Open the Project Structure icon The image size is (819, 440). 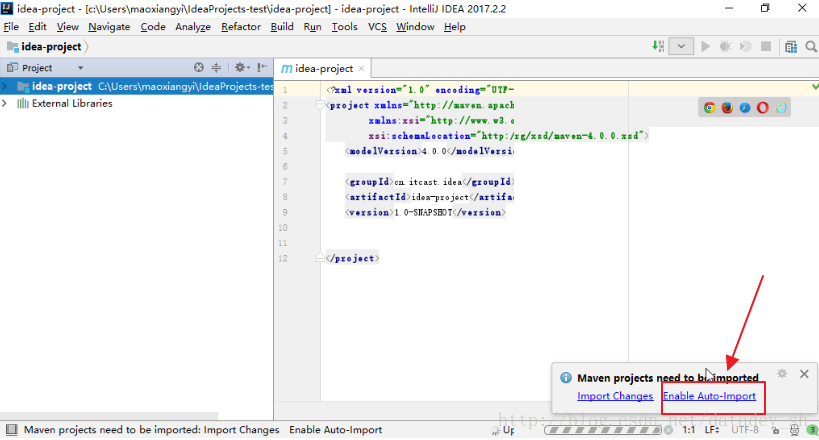pos(791,47)
